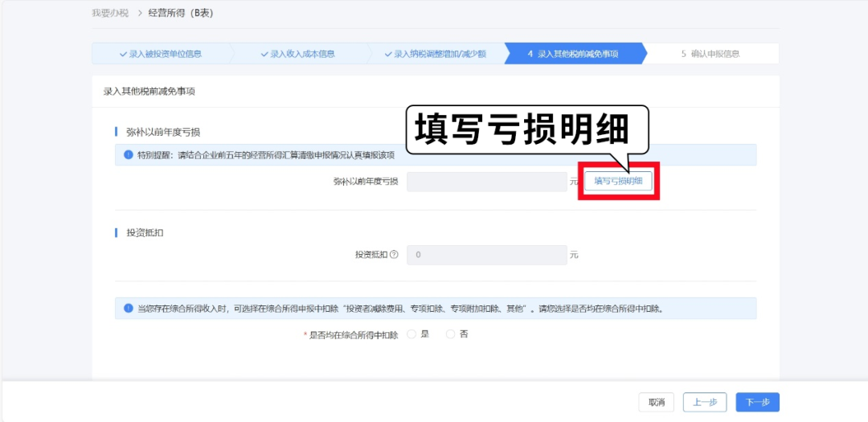Select active step 4 录入其他税前减免事项
The image size is (868, 422).
click(573, 54)
